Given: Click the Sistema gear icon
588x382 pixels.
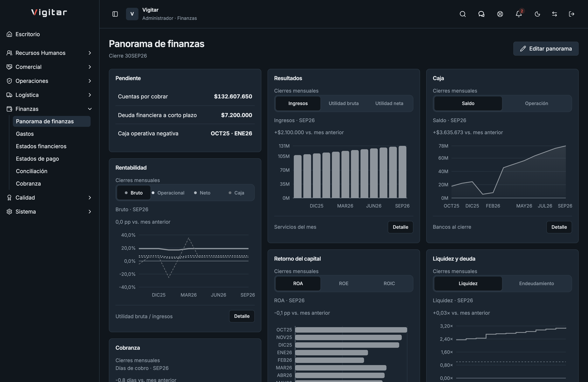Looking at the screenshot, I should (9, 211).
